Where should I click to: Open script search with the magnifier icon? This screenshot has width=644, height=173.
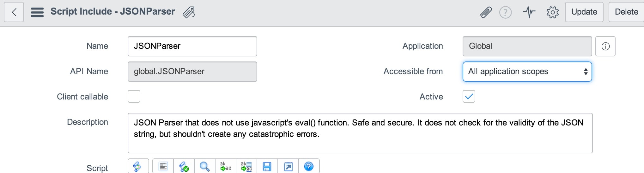coord(205,166)
